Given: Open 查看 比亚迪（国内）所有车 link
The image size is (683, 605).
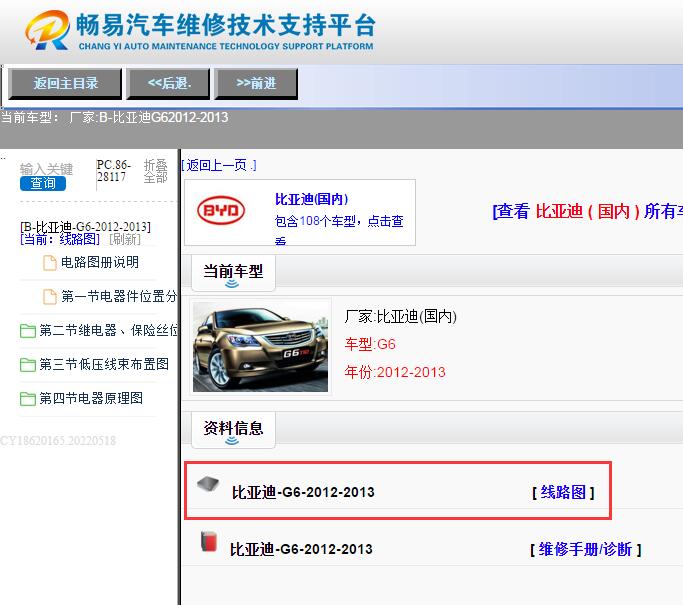Looking at the screenshot, I should click(587, 211).
